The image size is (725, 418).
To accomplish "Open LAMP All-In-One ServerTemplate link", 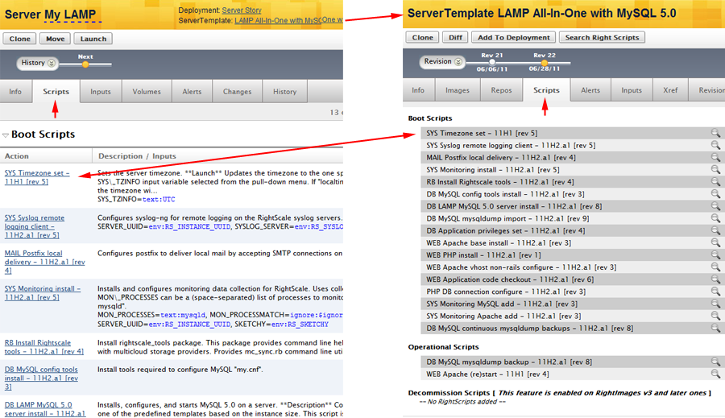I will [277, 21].
